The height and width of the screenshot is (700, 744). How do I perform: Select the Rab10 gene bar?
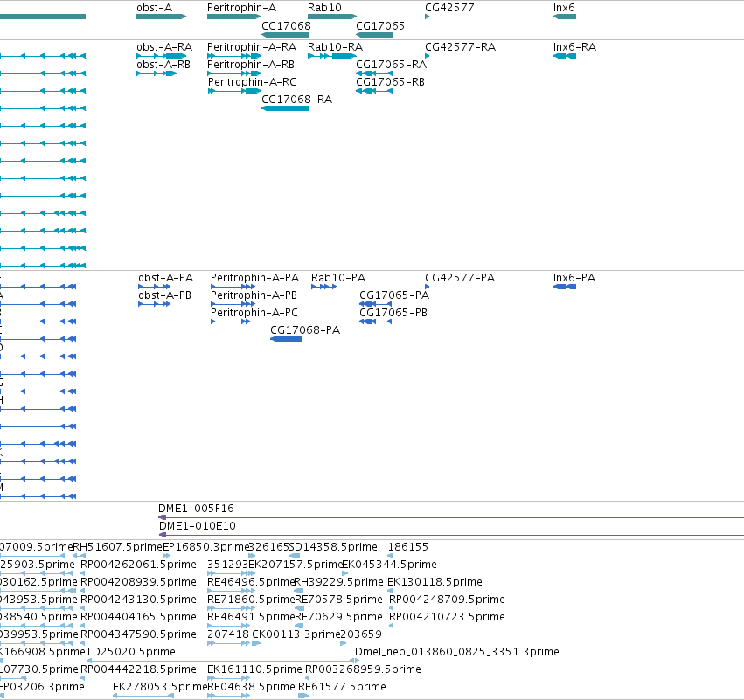click(332, 17)
